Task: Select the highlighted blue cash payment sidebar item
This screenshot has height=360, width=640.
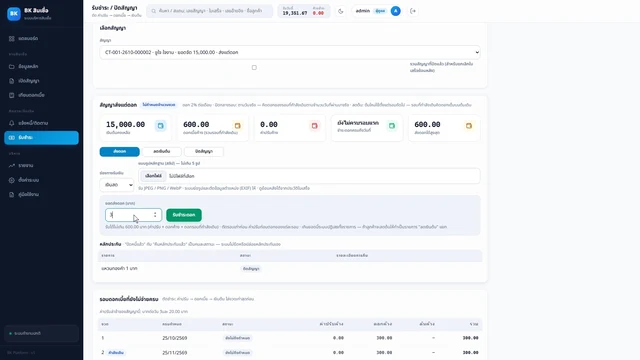Action: 41,138
